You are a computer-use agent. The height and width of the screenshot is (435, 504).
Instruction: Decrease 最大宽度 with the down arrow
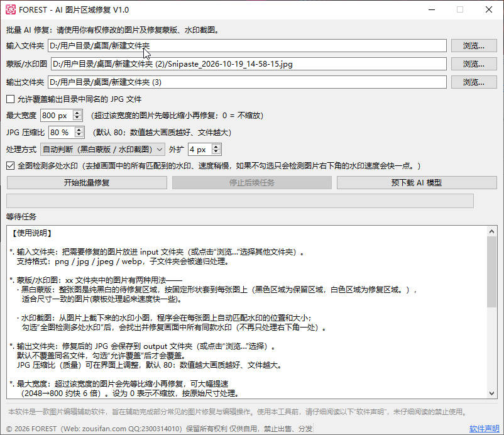coord(77,118)
